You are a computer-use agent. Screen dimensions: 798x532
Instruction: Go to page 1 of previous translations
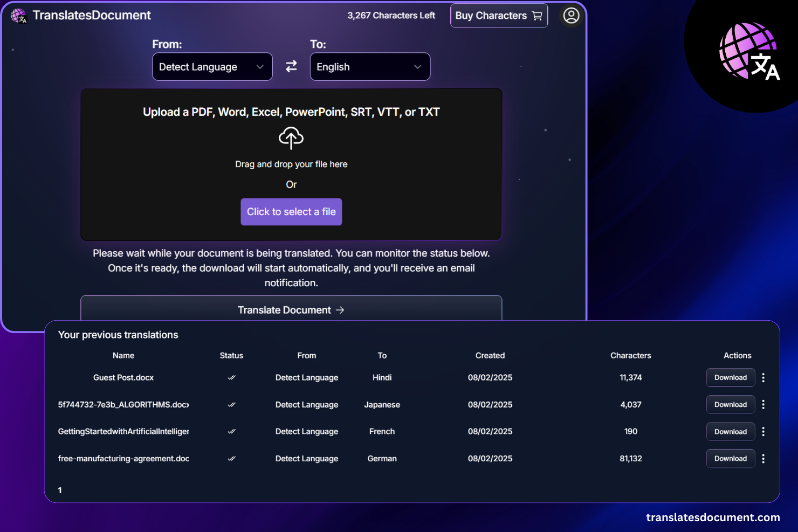pyautogui.click(x=60, y=490)
